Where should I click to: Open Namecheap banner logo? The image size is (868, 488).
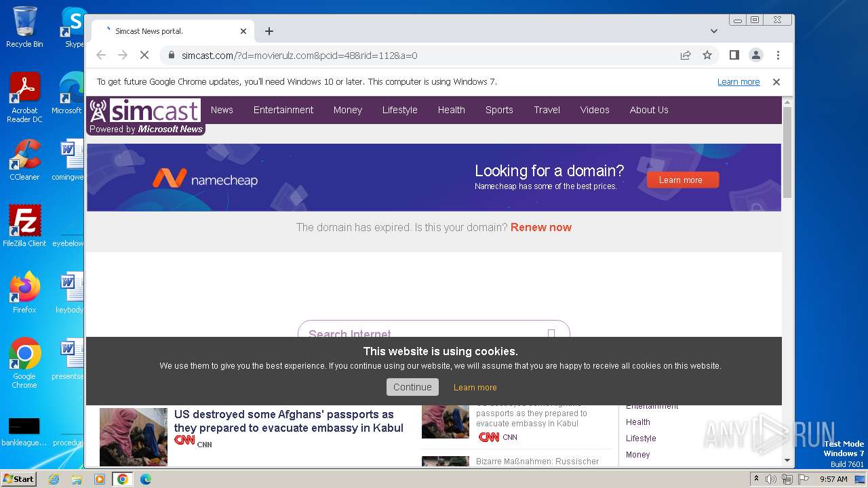(x=205, y=179)
